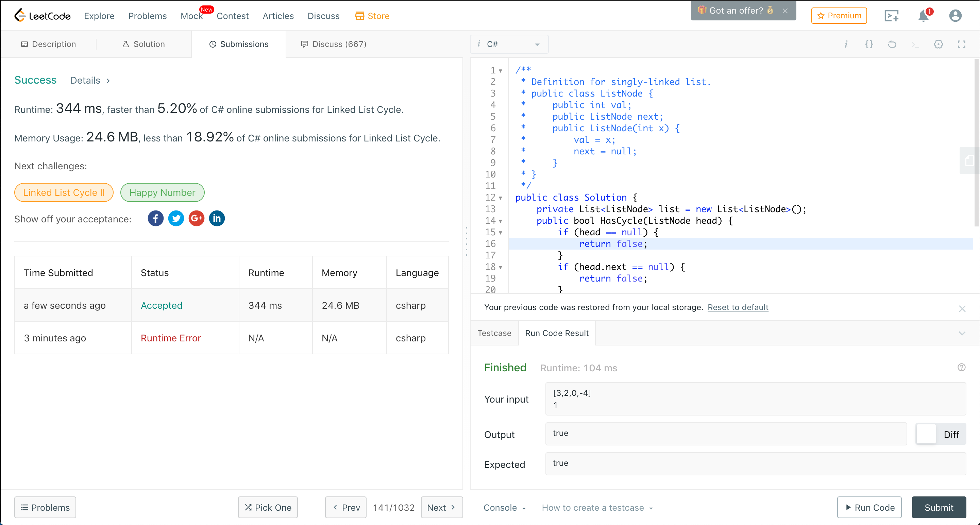The width and height of the screenshot is (980, 525).
Task: Click the help question mark in result panel
Action: [x=961, y=367]
